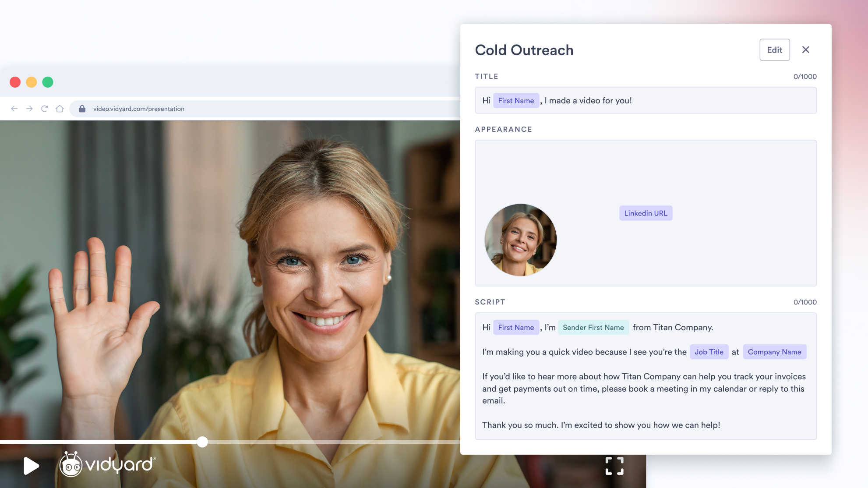Screen dimensions: 868x488
Task: Click the TITLE section label
Action: (487, 76)
